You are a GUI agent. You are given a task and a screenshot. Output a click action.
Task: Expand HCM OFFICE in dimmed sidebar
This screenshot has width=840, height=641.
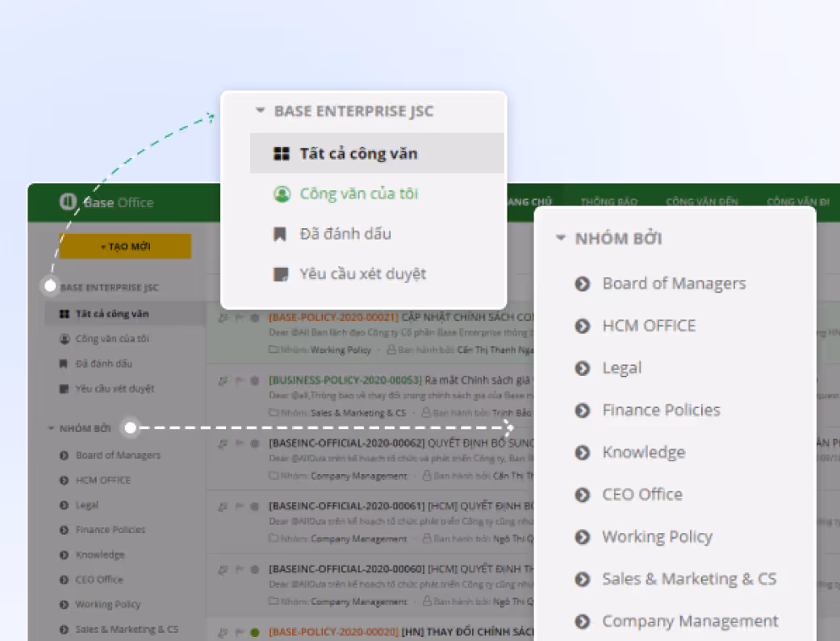(x=64, y=481)
